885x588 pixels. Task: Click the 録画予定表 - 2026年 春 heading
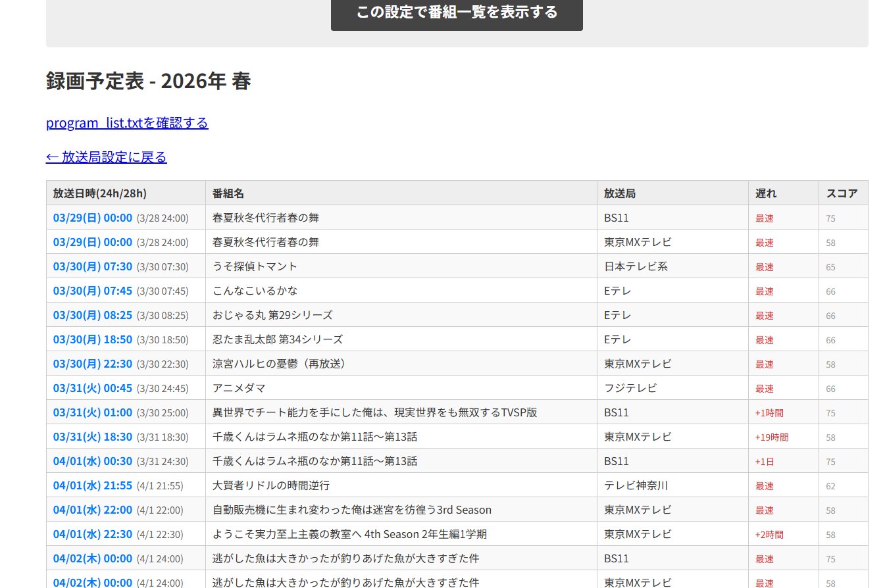(149, 82)
